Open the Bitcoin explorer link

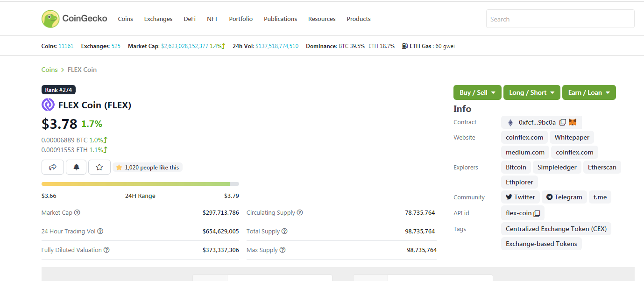516,167
